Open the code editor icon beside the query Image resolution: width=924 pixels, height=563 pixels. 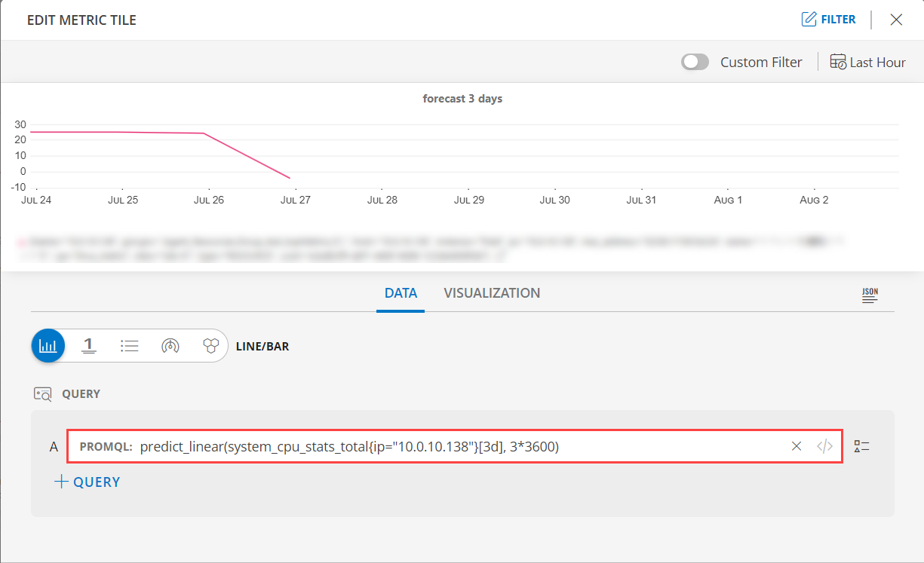pyautogui.click(x=823, y=445)
